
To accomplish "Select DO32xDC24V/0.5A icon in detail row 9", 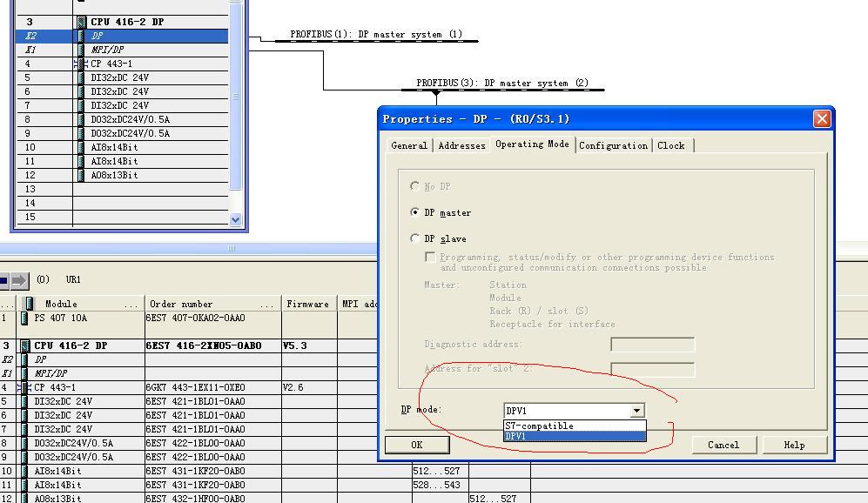I will pos(24,457).
